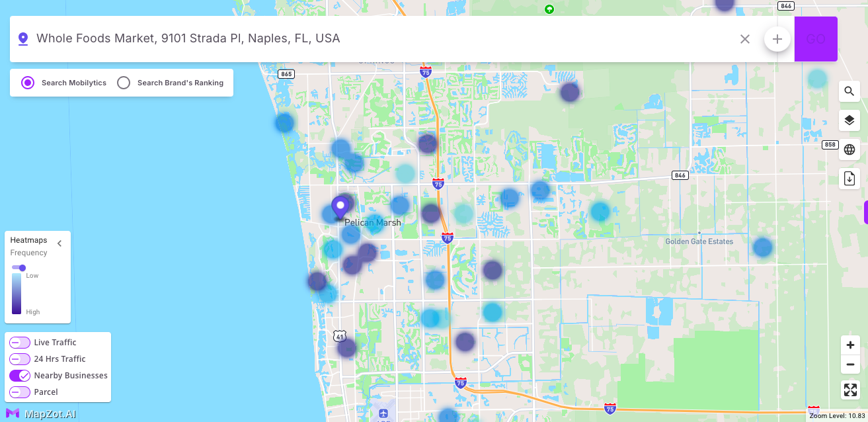Enable the Parcel toggle
Screen dimensions: 868x422
coord(20,392)
